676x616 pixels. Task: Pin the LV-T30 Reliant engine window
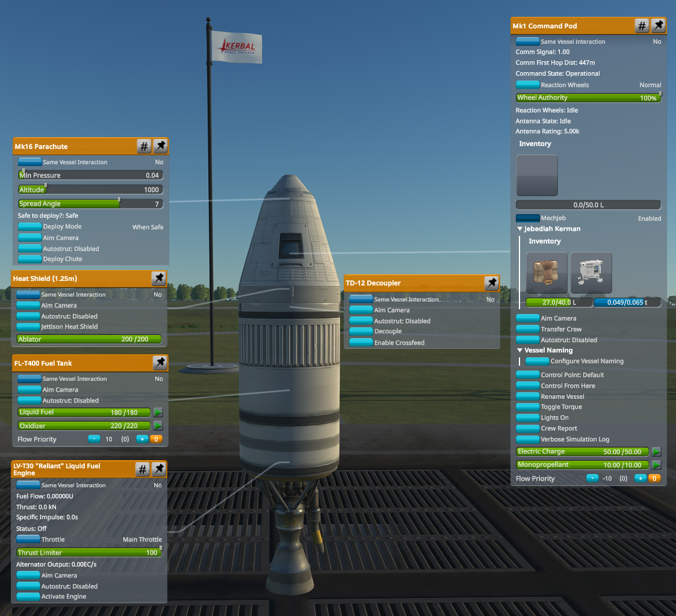tap(159, 469)
